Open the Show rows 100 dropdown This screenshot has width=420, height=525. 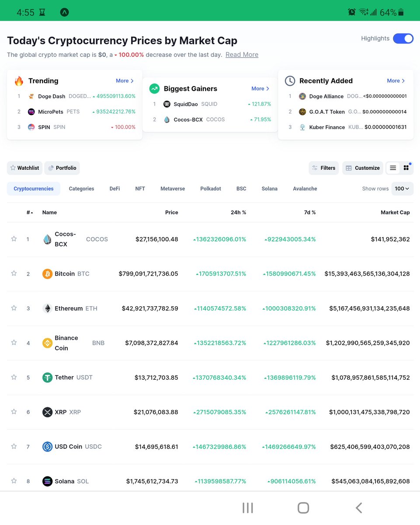pyautogui.click(x=402, y=189)
